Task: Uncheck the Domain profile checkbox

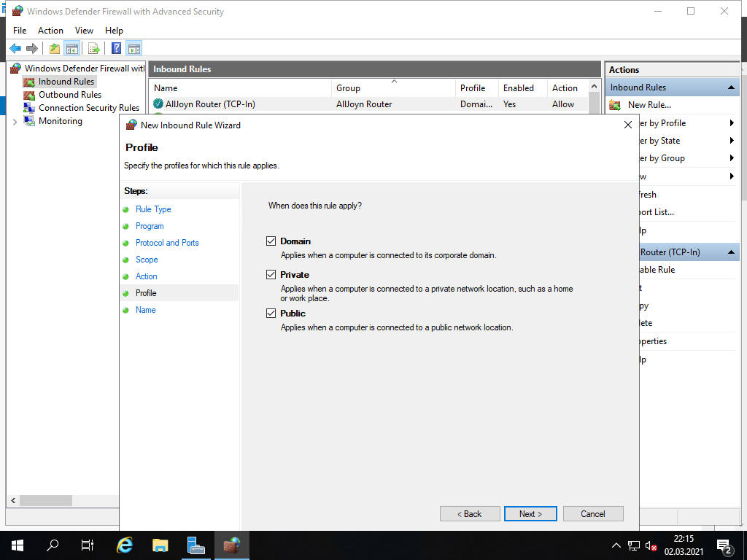Action: [271, 241]
